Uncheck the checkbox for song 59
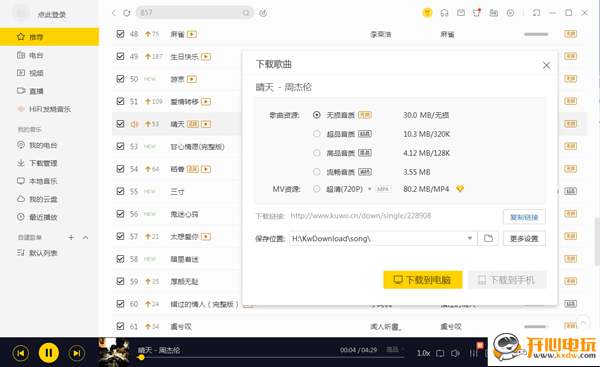 point(120,281)
